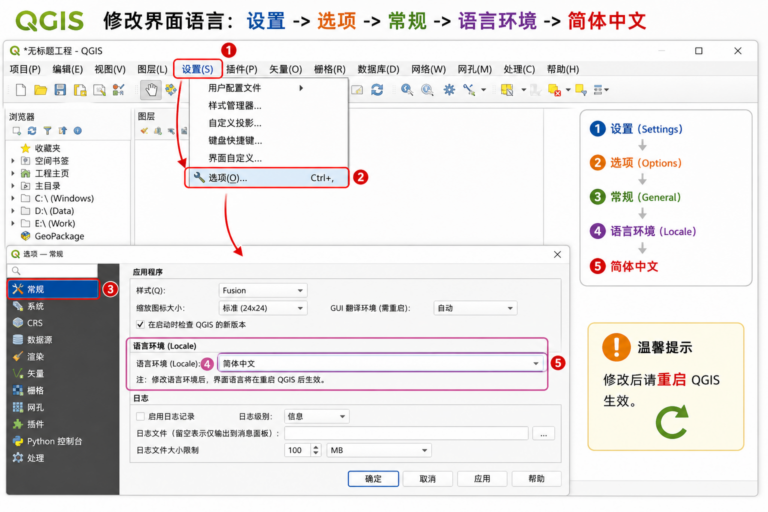The height and width of the screenshot is (512, 768).
Task: Expand the E:\ (Work) drive node
Action: point(13,223)
